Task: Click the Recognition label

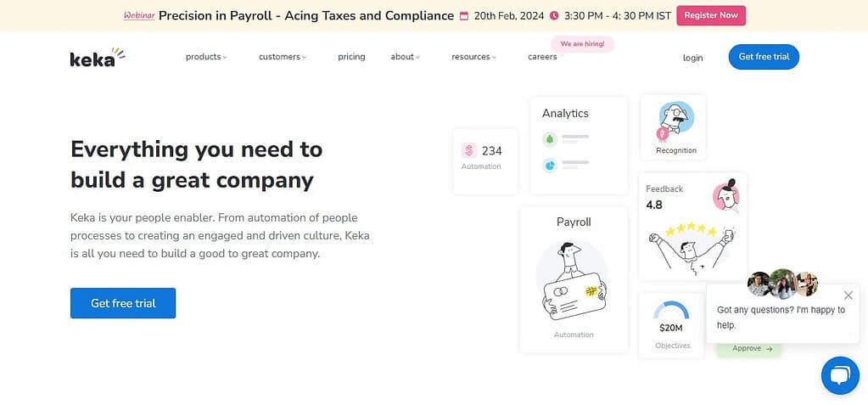Action: [x=676, y=150]
